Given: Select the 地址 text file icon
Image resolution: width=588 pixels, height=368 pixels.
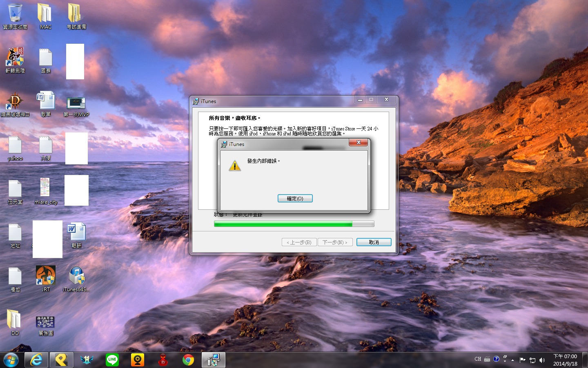Looking at the screenshot, I should click(15, 236).
